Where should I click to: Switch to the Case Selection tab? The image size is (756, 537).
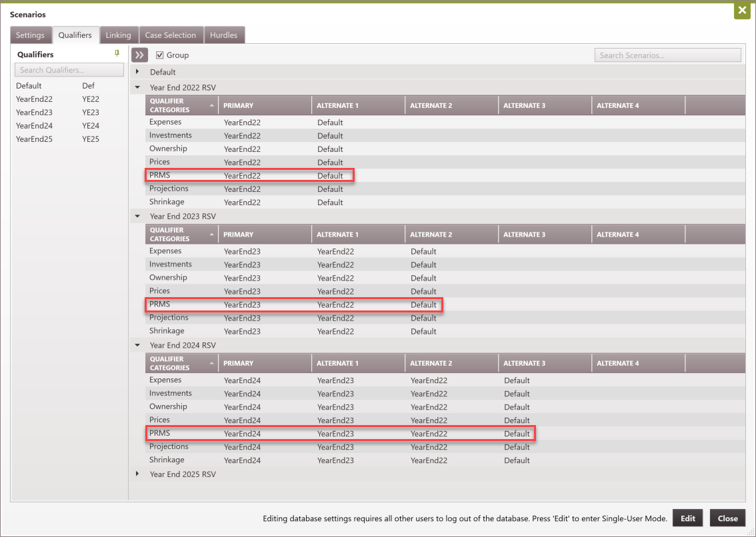pyautogui.click(x=171, y=35)
